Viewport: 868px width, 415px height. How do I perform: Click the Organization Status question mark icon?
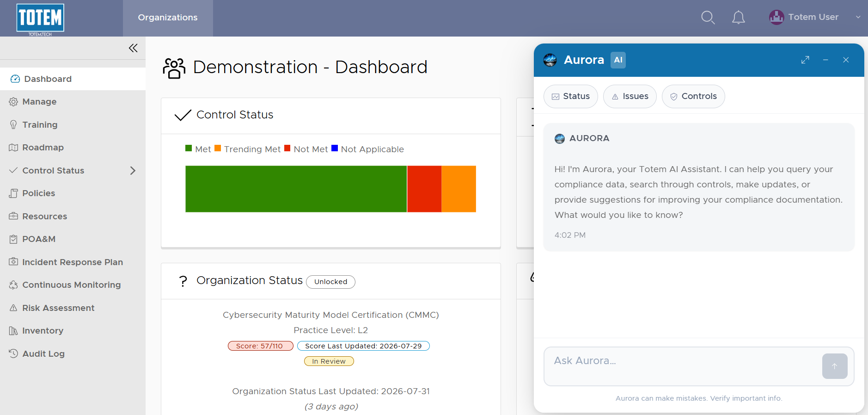click(x=183, y=281)
